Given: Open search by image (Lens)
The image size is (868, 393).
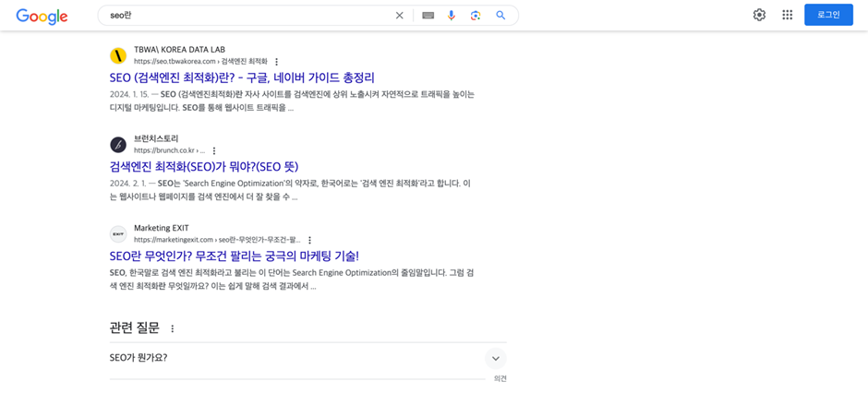Looking at the screenshot, I should [x=476, y=16].
